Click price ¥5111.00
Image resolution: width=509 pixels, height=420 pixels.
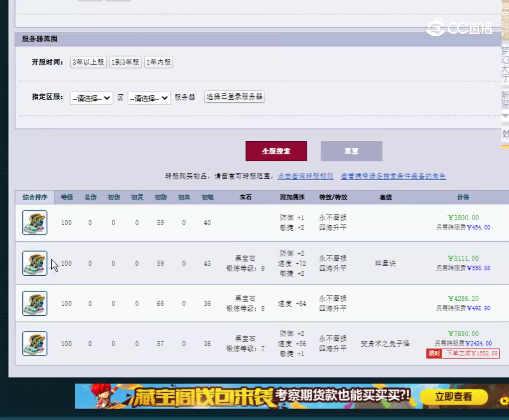coord(463,258)
